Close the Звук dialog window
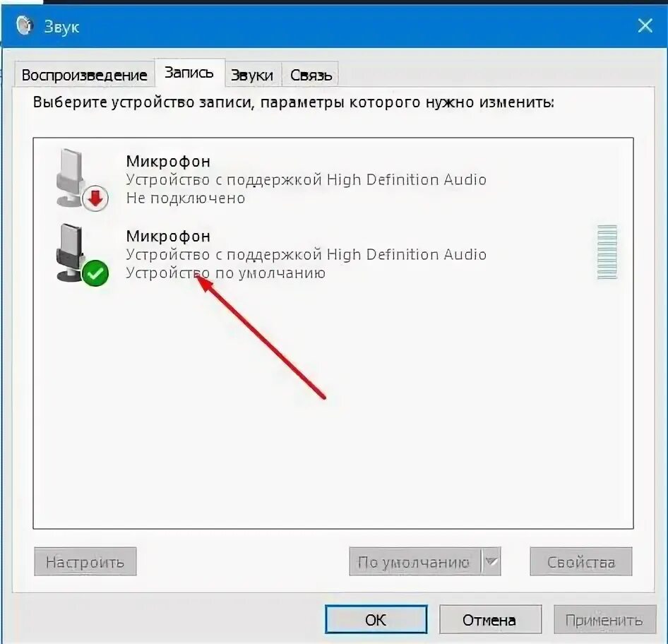 click(645, 25)
